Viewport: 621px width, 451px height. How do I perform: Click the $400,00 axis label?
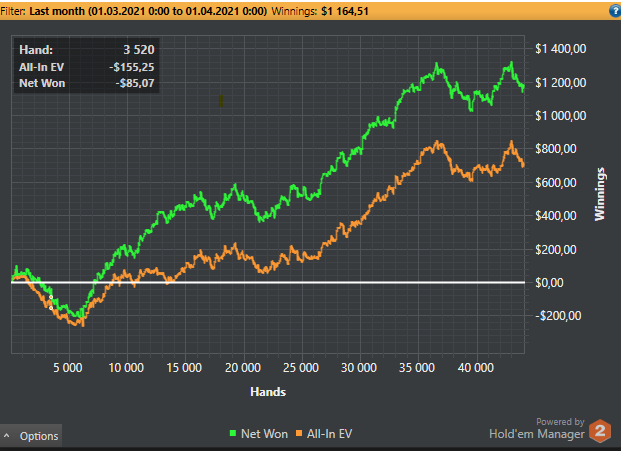click(x=556, y=216)
